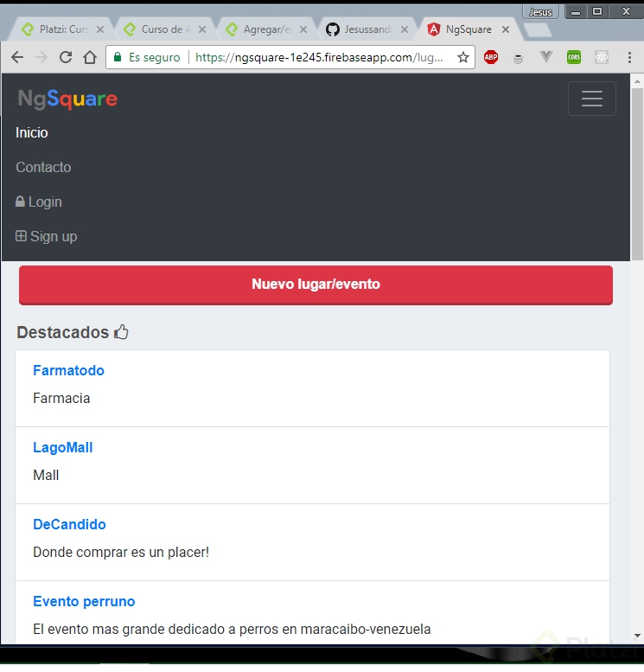Click the NgSquare logo
Image resolution: width=644 pixels, height=672 pixels.
pos(67,99)
